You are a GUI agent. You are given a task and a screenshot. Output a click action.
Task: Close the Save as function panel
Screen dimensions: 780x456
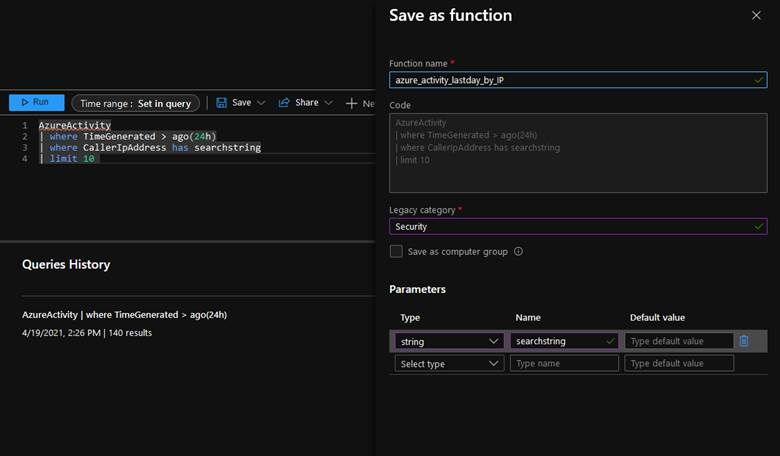(x=756, y=15)
